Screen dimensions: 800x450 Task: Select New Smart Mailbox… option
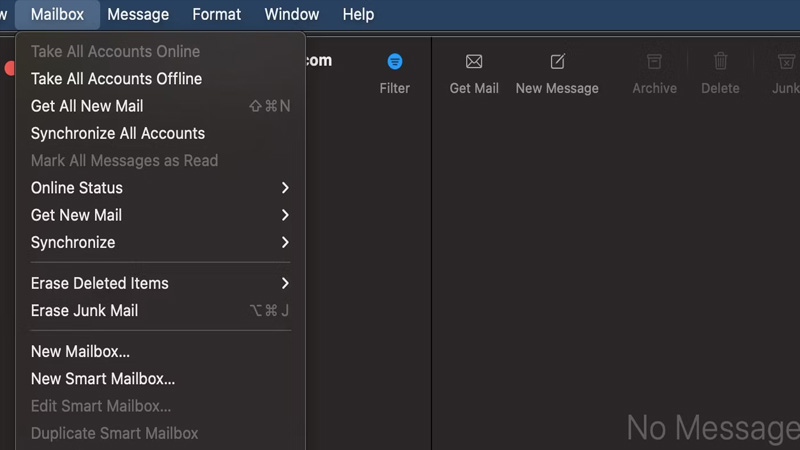click(x=103, y=379)
